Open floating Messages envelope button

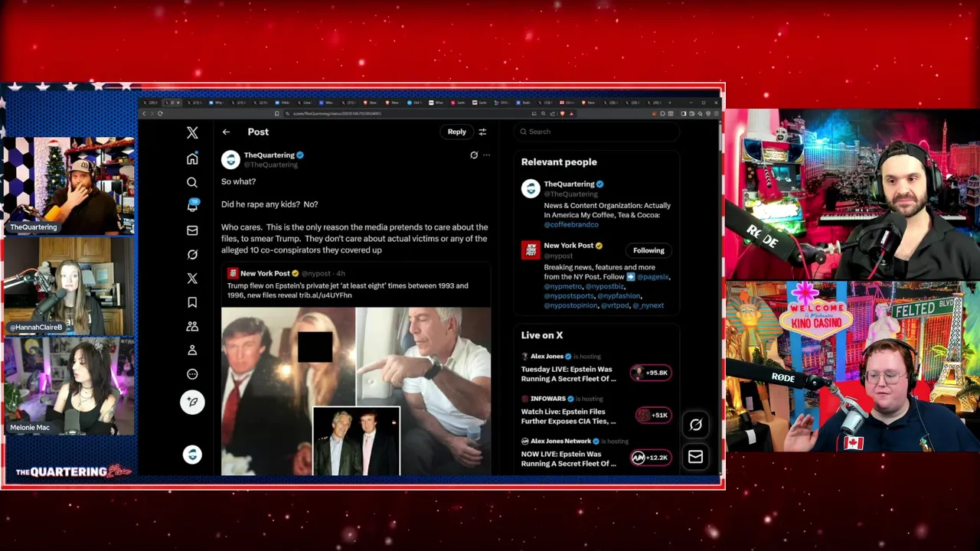click(x=695, y=457)
